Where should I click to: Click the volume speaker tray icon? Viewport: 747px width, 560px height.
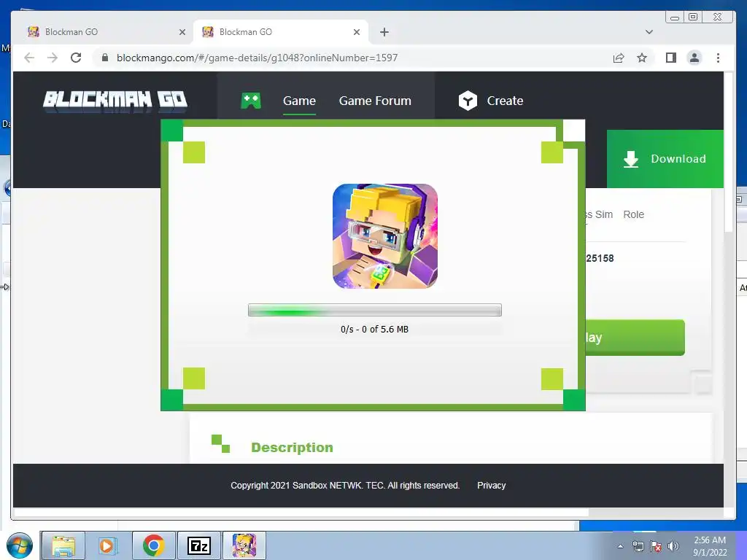tap(673, 546)
